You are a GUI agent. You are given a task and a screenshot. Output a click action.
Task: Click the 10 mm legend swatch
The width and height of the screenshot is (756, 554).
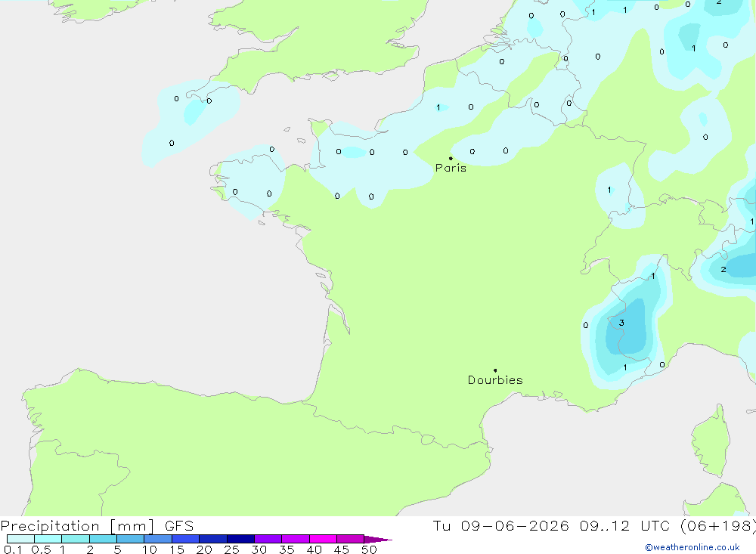click(158, 539)
